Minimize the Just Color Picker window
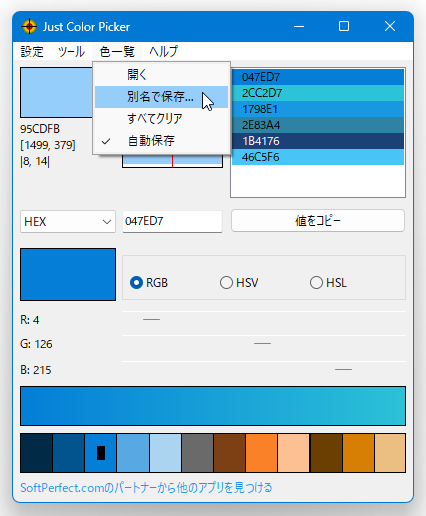 pyautogui.click(x=299, y=26)
